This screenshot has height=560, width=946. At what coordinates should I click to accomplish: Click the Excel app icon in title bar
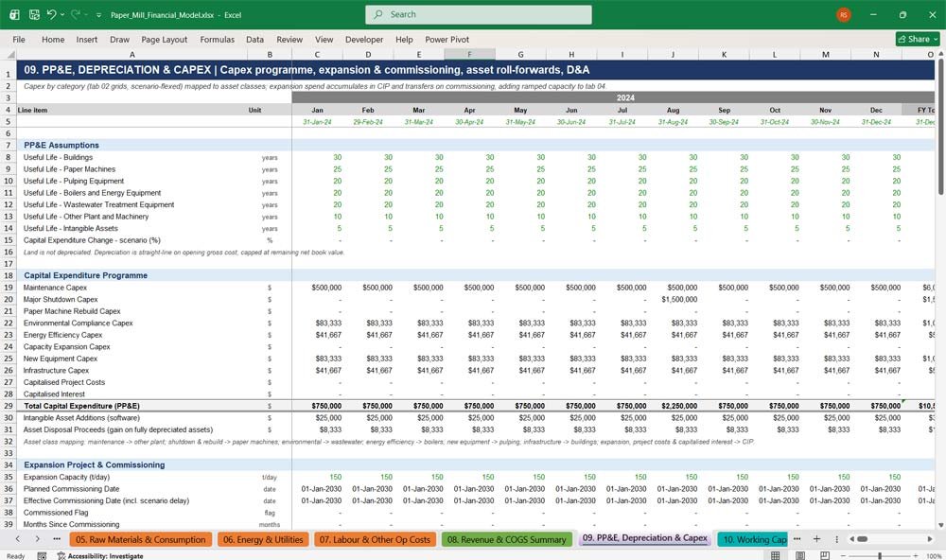14,14
